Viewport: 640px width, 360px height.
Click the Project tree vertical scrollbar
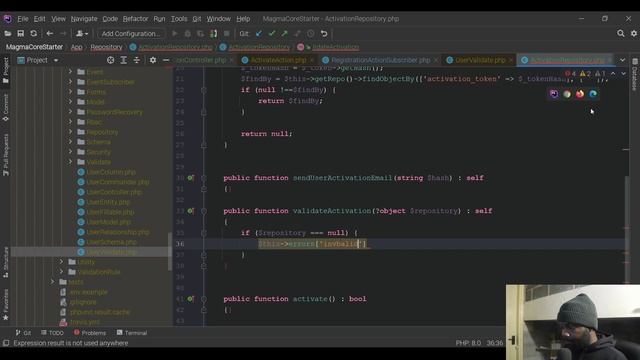170,251
